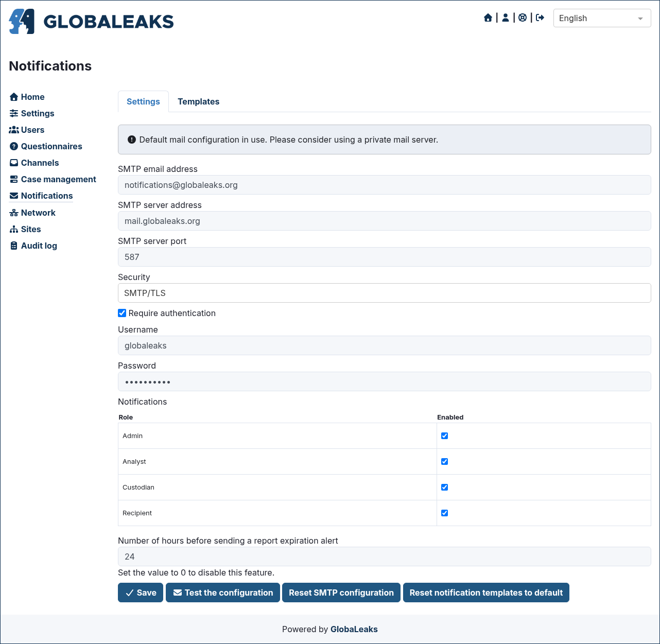Image resolution: width=660 pixels, height=644 pixels.
Task: Switch to the Templates tab
Action: click(199, 101)
